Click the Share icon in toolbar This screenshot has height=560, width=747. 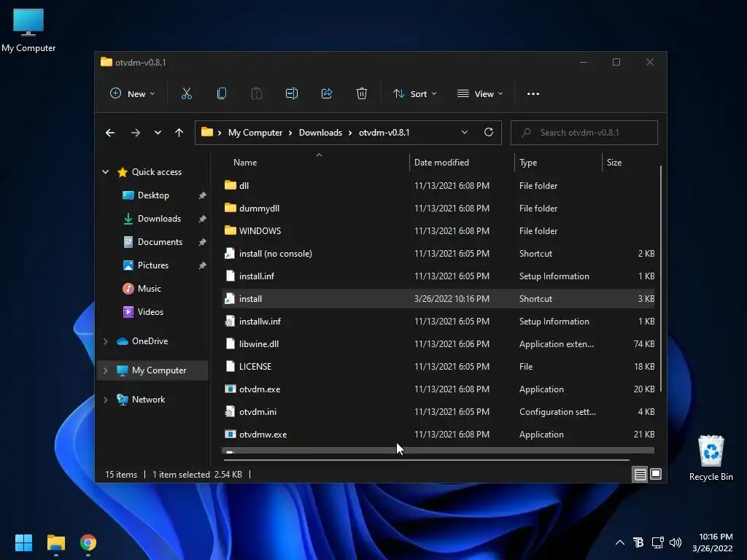(327, 93)
